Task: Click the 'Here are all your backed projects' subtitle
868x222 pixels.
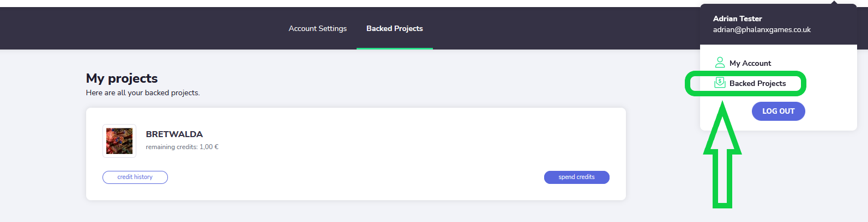Action: [x=143, y=92]
